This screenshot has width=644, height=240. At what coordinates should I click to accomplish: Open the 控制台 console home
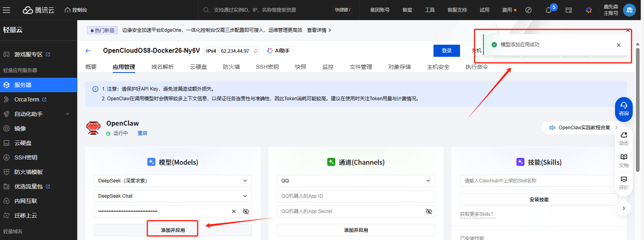click(x=76, y=10)
